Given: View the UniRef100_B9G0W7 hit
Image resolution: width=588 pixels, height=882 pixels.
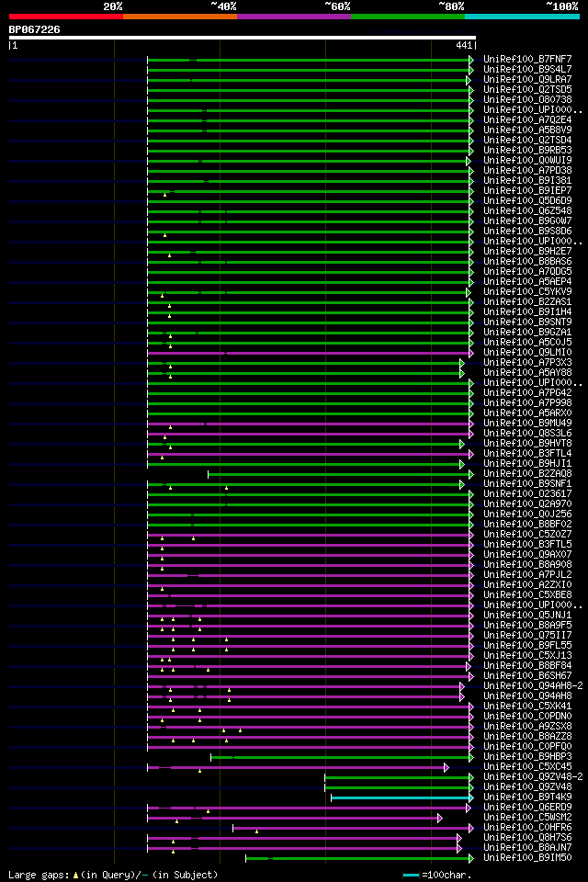Looking at the screenshot, I should [x=527, y=221].
